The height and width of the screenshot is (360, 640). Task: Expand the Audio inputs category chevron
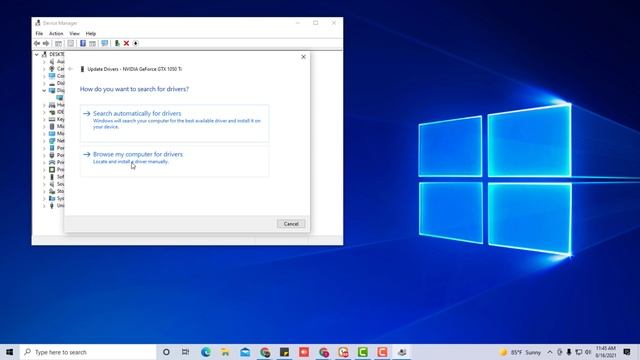coord(44,62)
